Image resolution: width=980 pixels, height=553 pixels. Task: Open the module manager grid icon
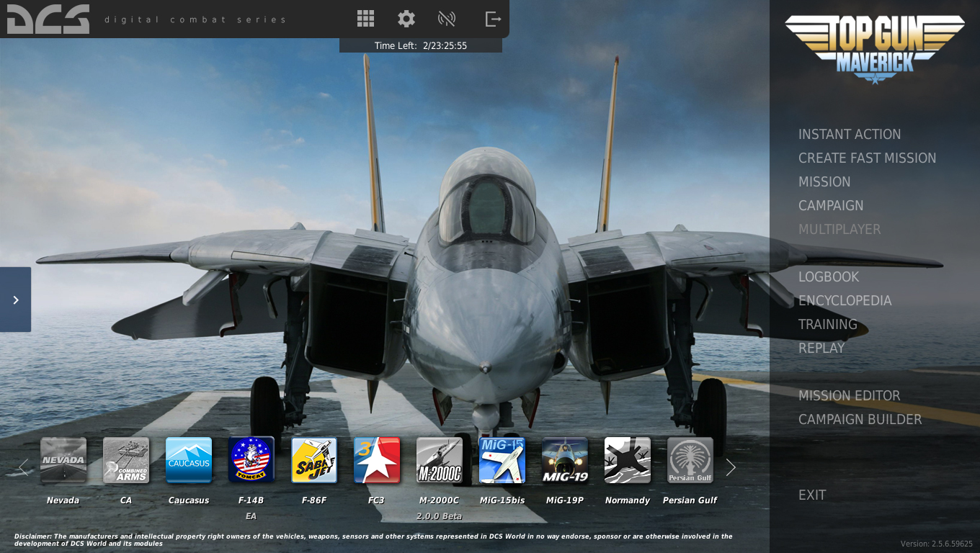[x=366, y=19]
